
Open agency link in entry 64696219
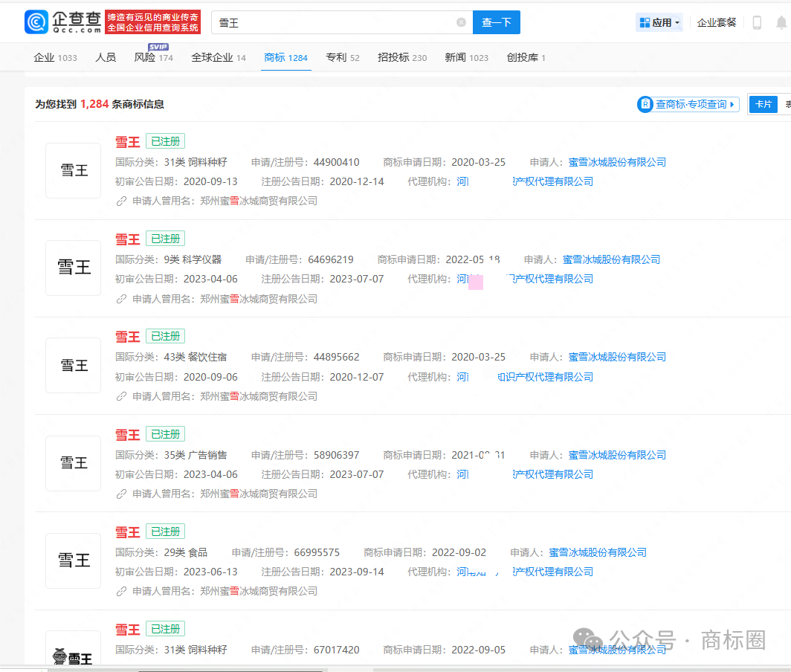525,279
